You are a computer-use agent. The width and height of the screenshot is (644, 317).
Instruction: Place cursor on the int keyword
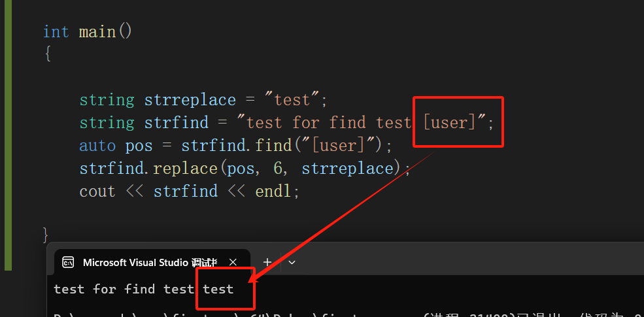pos(56,32)
